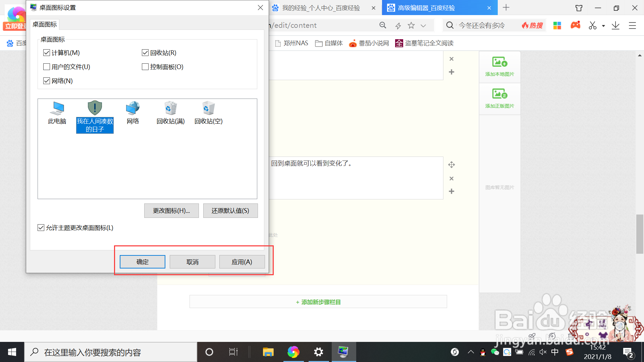Toggle the 计算机(M) checkbox
This screenshot has height=362, width=644.
(x=47, y=53)
